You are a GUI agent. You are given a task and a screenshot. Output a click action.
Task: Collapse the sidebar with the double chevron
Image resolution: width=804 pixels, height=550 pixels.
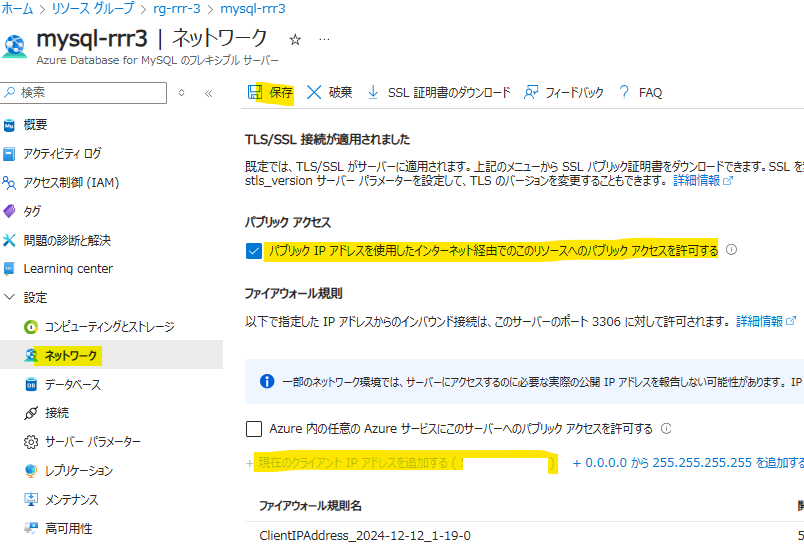pos(208,93)
